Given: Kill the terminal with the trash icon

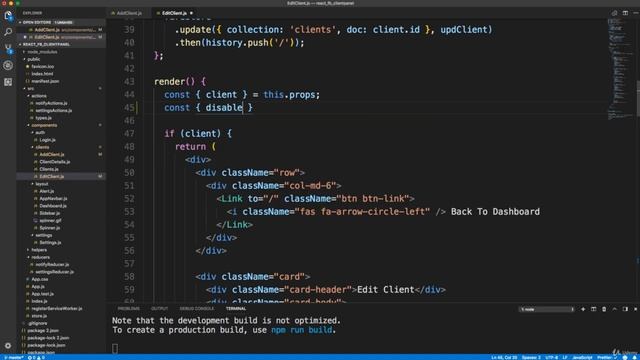Looking at the screenshot, I should pyautogui.click(x=604, y=309).
